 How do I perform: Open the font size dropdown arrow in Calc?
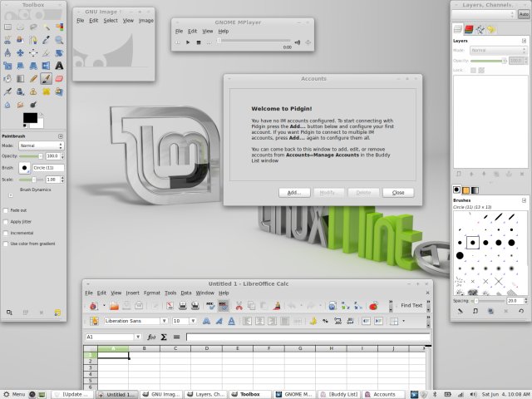[193, 321]
